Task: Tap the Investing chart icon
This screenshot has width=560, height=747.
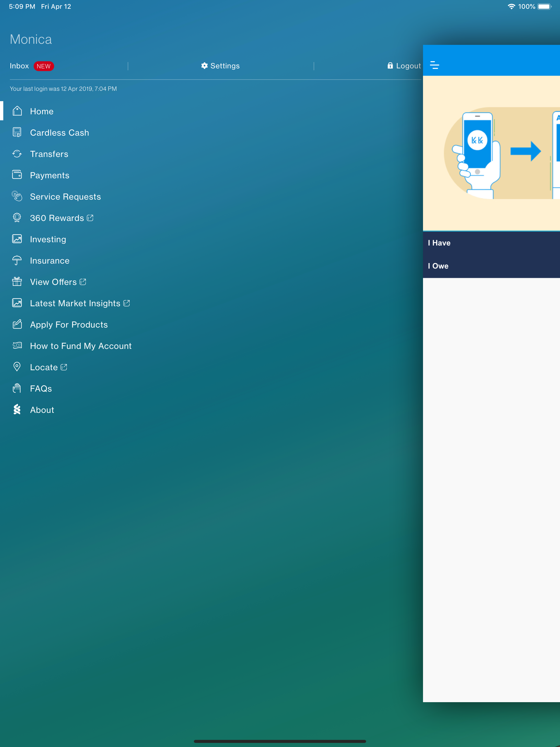Action: 17,239
